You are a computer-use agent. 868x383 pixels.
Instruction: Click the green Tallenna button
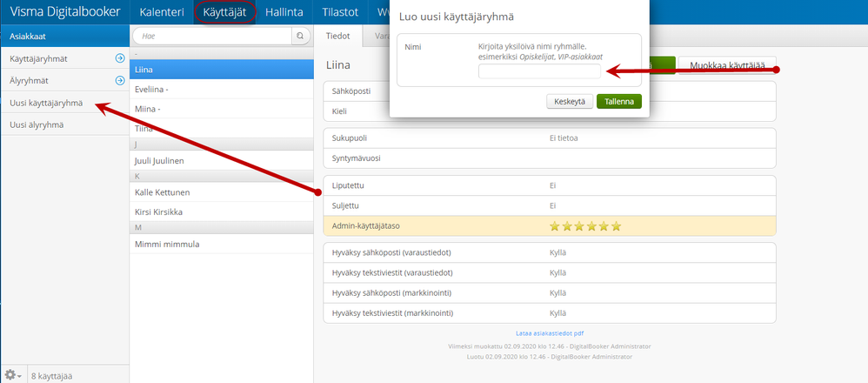point(619,102)
